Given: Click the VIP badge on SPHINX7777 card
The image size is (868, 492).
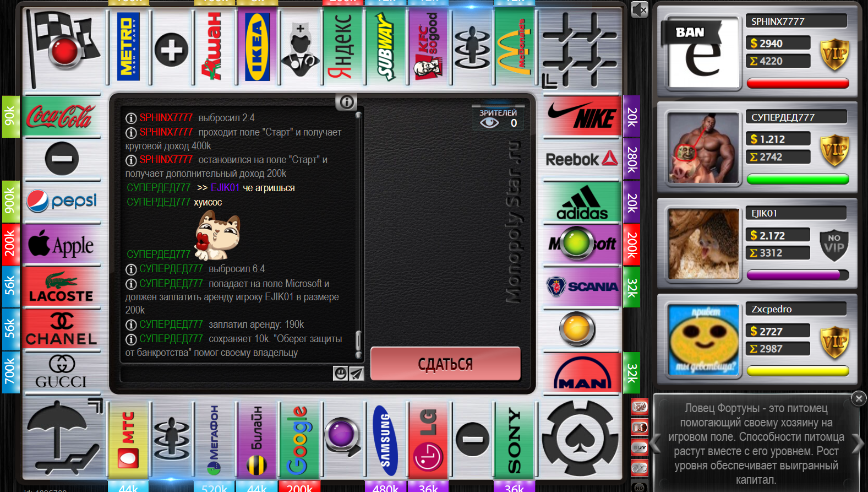Looking at the screenshot, I should [834, 54].
